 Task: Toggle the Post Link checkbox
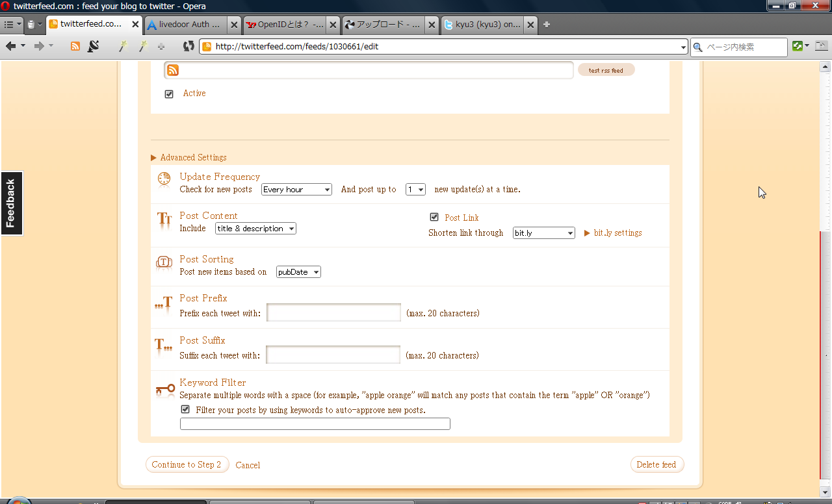click(434, 217)
